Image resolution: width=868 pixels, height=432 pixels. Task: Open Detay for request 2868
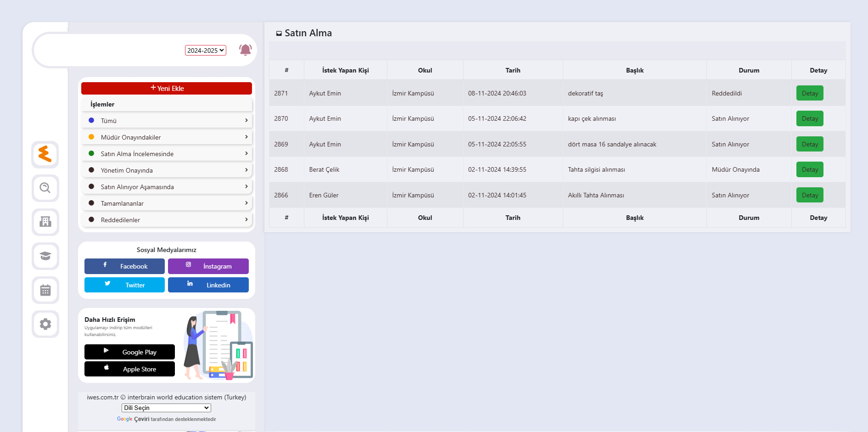pyautogui.click(x=810, y=169)
